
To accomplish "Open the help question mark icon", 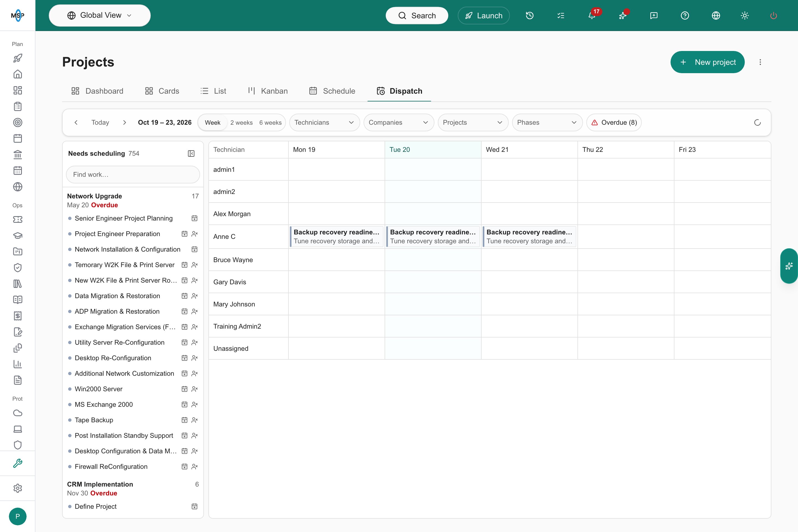I will pyautogui.click(x=685, y=16).
